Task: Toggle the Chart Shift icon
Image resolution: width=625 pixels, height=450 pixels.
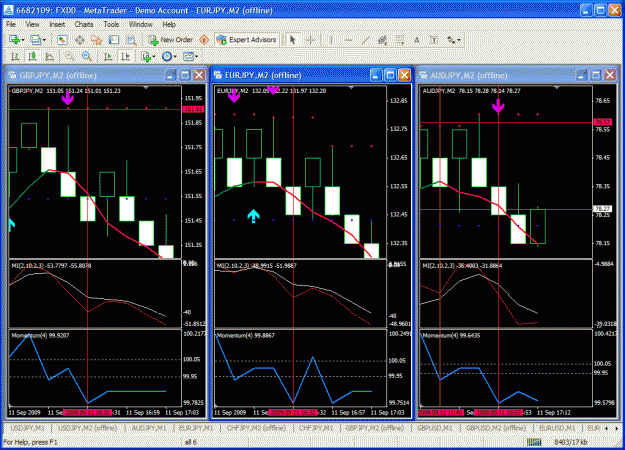Action: 126,56
